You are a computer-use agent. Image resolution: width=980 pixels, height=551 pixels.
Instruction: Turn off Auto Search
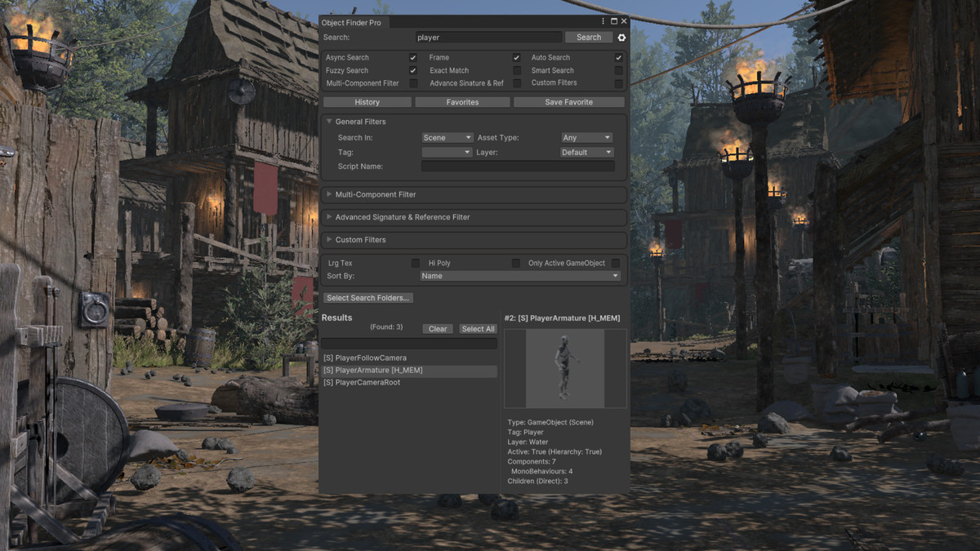(x=618, y=57)
